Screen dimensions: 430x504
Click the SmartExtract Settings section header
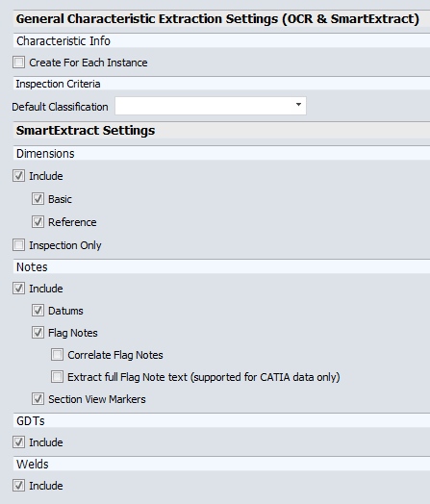(x=221, y=131)
